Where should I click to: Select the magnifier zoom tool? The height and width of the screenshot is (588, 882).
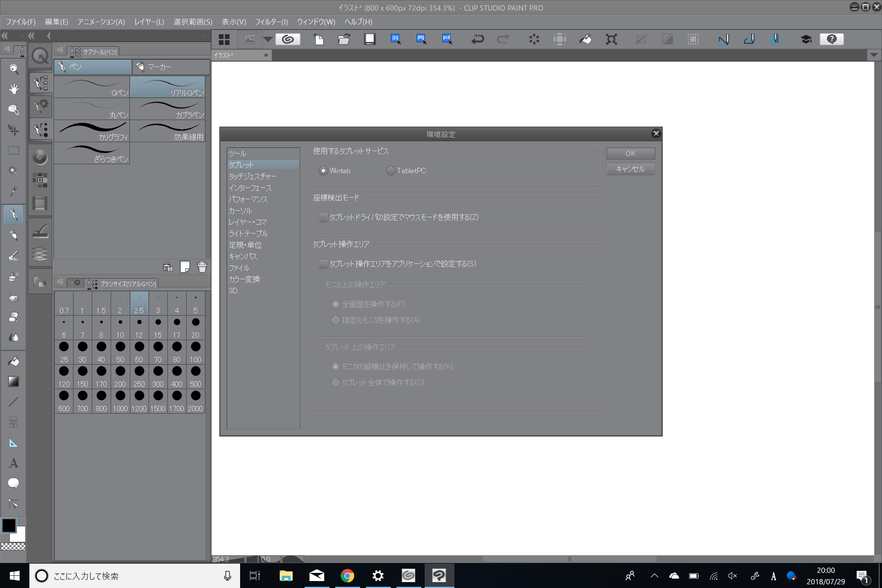point(13,69)
